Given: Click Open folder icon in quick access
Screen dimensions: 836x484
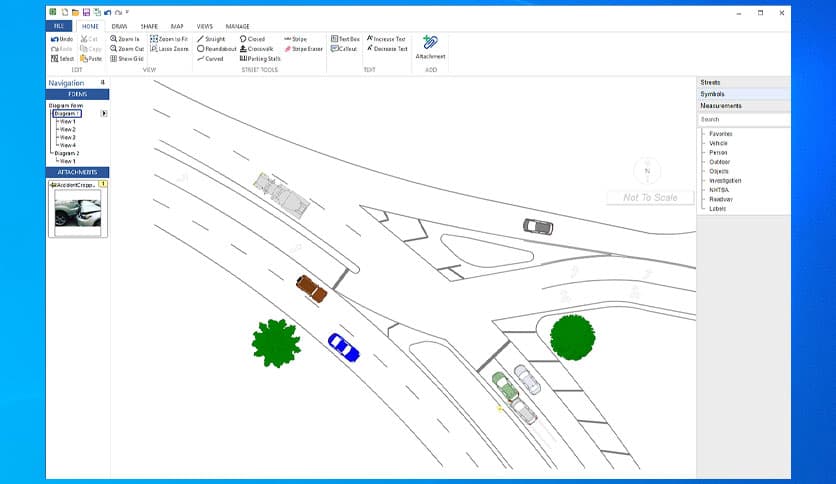Looking at the screenshot, I should point(75,12).
